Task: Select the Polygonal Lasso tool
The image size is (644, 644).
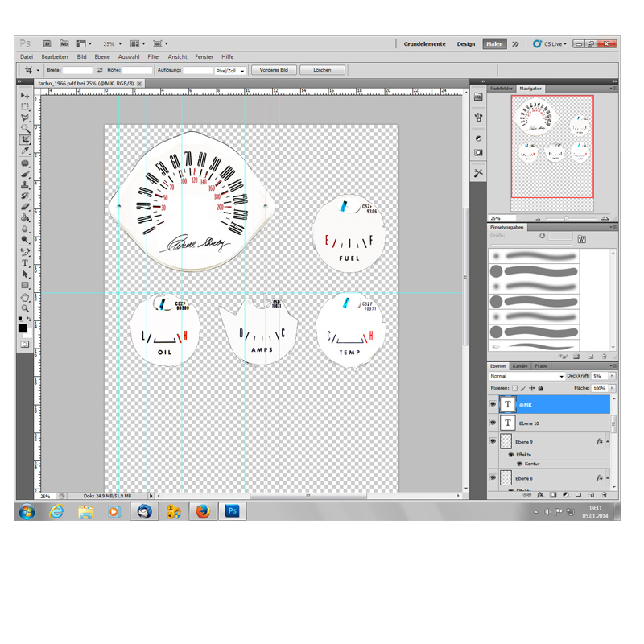Action: click(x=25, y=118)
